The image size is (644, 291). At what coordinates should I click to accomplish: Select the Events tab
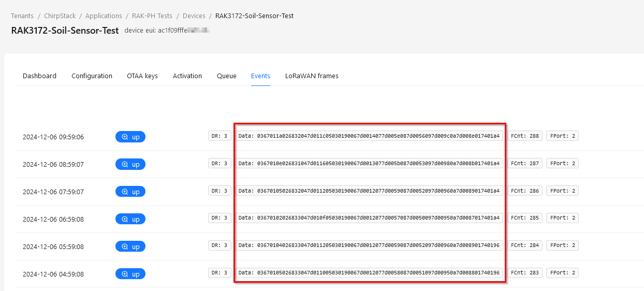pyautogui.click(x=260, y=76)
